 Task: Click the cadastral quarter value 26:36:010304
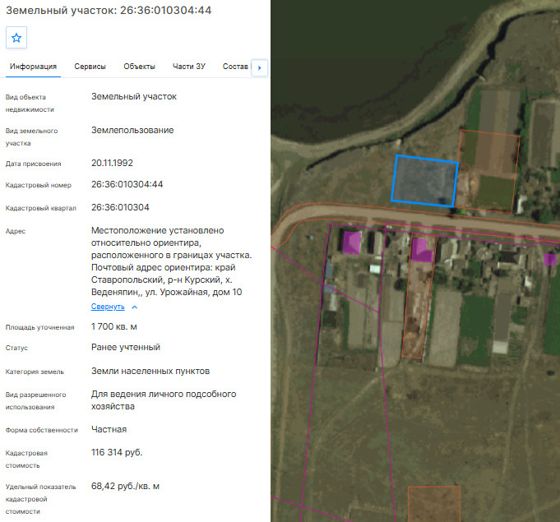[x=120, y=207]
